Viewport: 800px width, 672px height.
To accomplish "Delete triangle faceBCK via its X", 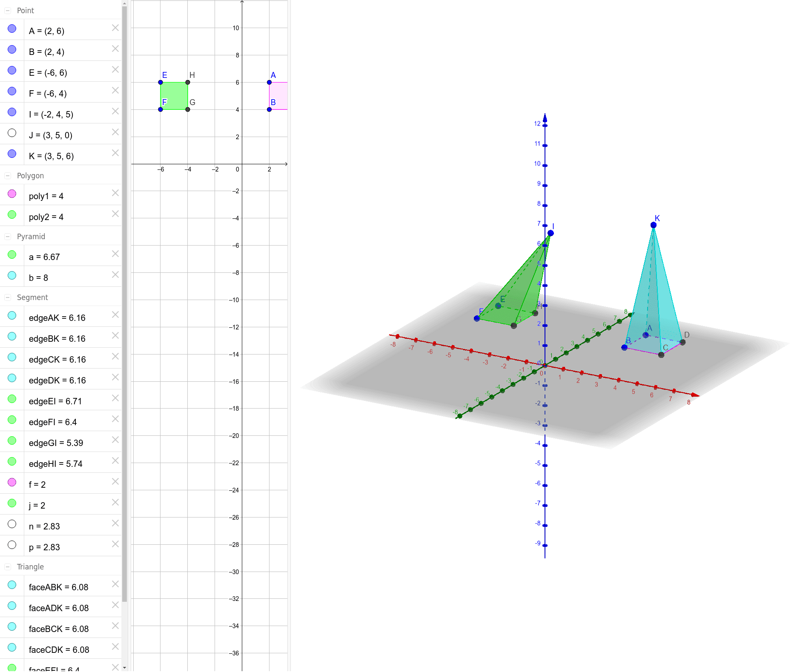I will 115,626.
